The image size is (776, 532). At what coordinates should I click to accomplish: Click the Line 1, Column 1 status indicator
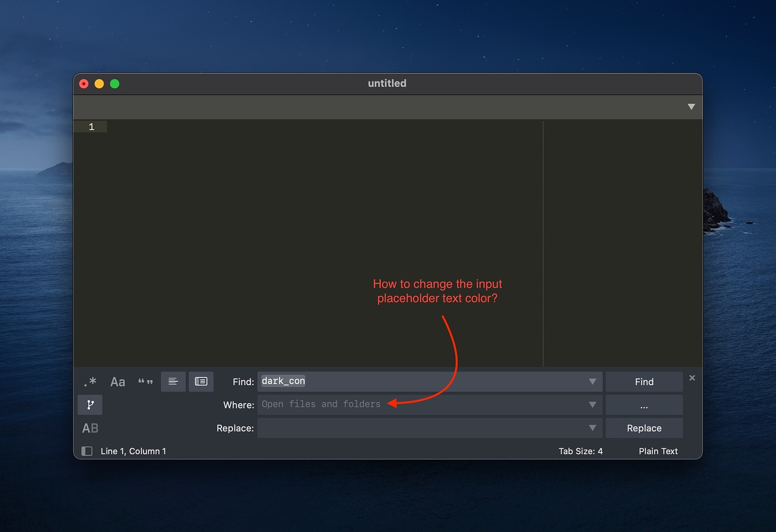(134, 450)
